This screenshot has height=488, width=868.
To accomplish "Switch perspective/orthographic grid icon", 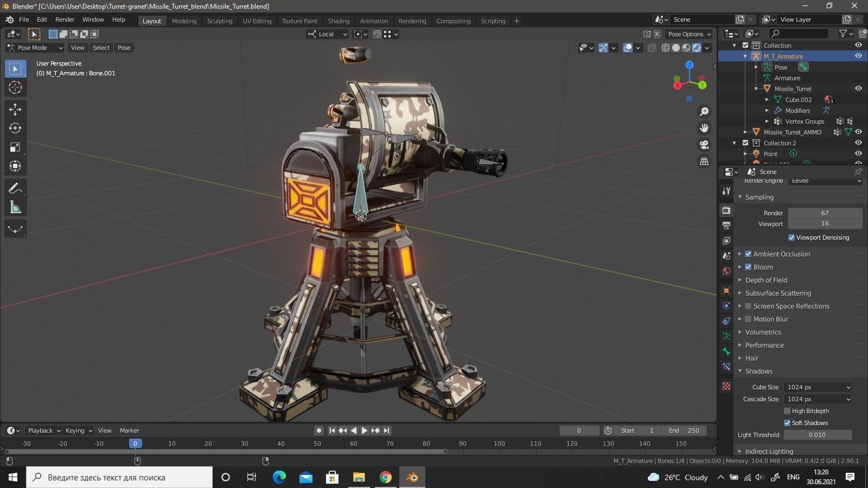I will pyautogui.click(x=704, y=162).
